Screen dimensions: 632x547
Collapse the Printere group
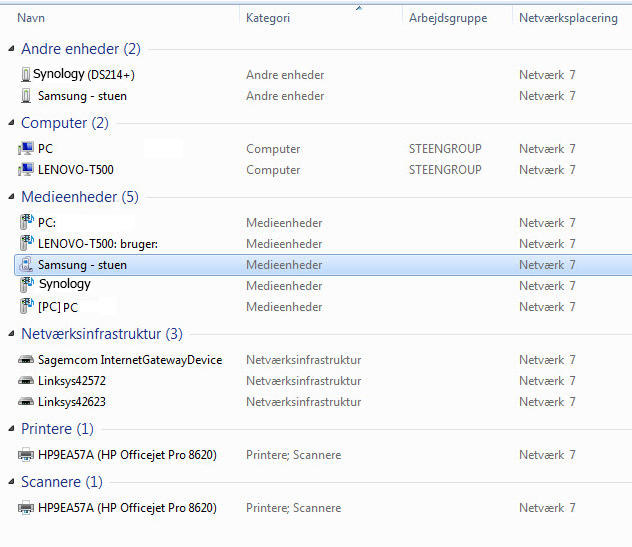11,429
